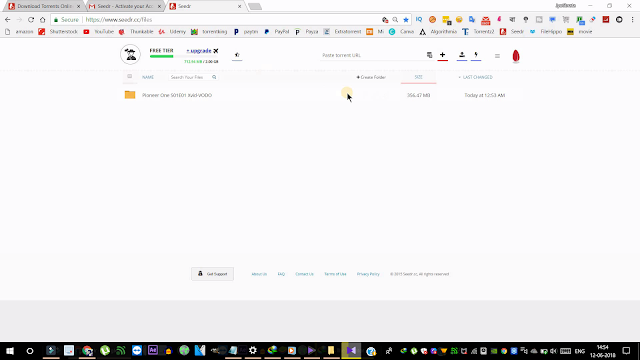The image size is (640, 360).
Task: Sort files by NAME column
Action: 148,77
